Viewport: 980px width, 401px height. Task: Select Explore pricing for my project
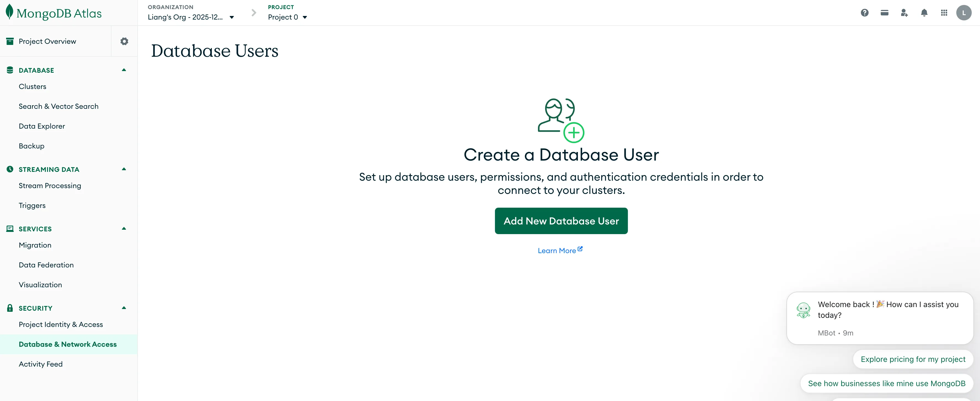click(x=913, y=359)
